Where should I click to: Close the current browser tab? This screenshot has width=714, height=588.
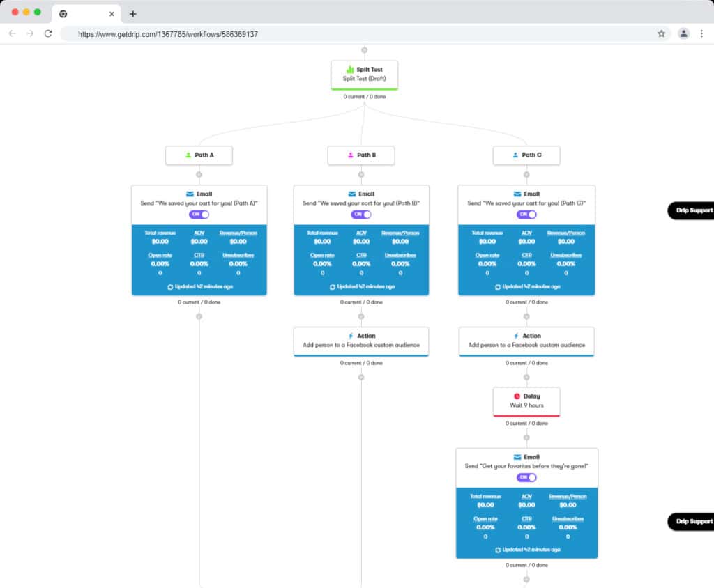point(112,13)
